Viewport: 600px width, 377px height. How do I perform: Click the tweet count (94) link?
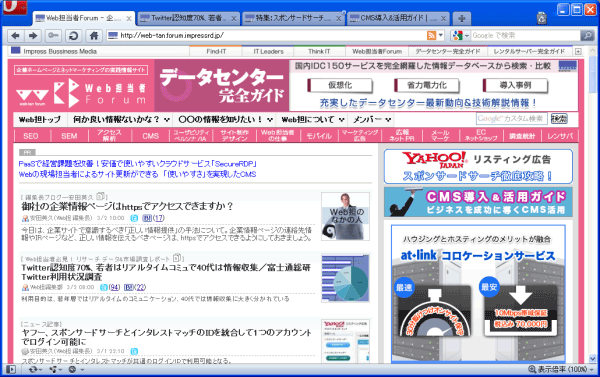click(114, 287)
